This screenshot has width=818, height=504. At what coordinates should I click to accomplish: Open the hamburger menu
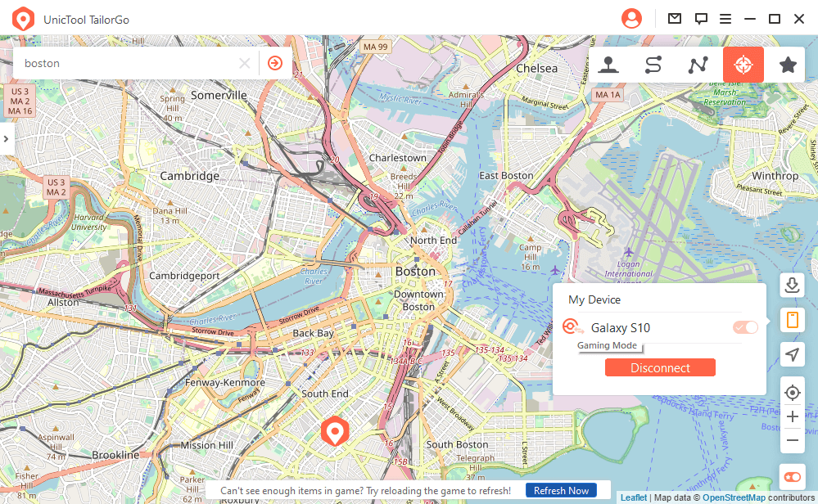tap(725, 19)
